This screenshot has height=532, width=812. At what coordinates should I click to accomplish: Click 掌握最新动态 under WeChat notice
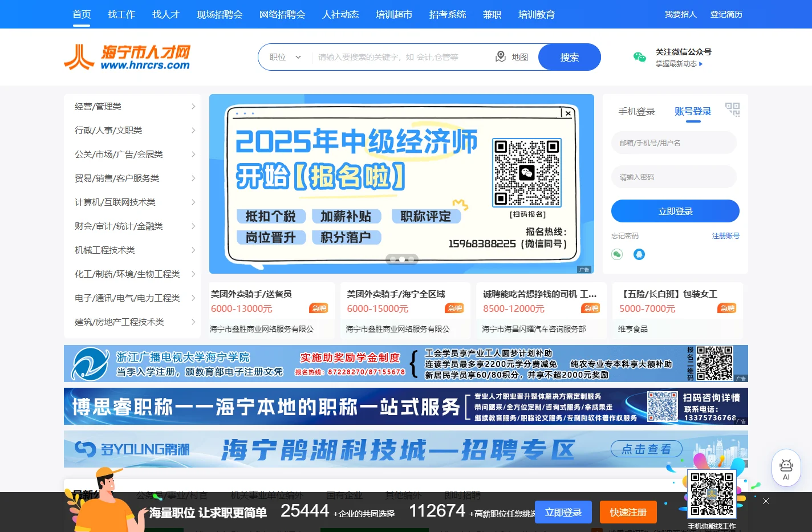(679, 64)
